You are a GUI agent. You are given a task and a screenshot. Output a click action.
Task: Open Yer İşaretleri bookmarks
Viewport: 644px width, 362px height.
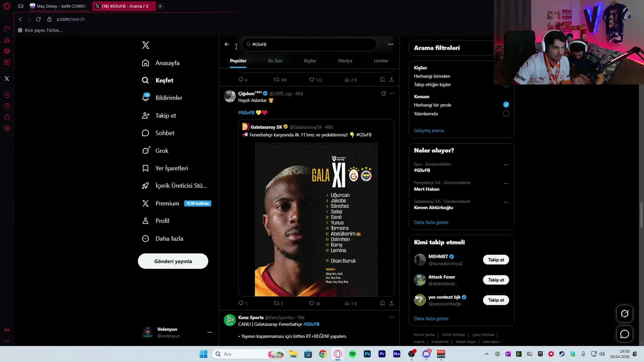pyautogui.click(x=165, y=168)
